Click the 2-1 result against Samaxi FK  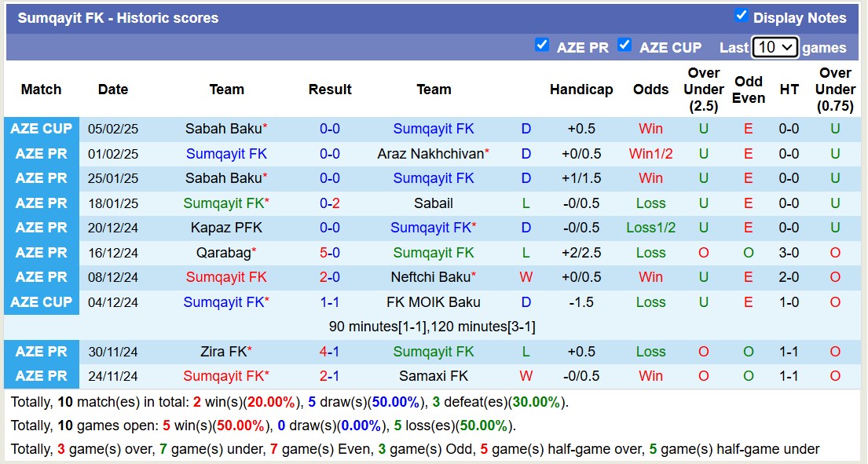point(330,376)
